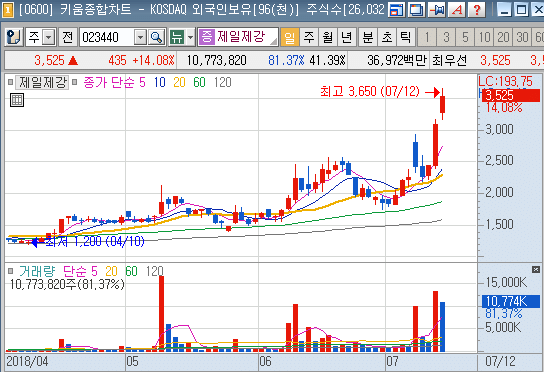Click the 5 interval button

tap(465, 37)
